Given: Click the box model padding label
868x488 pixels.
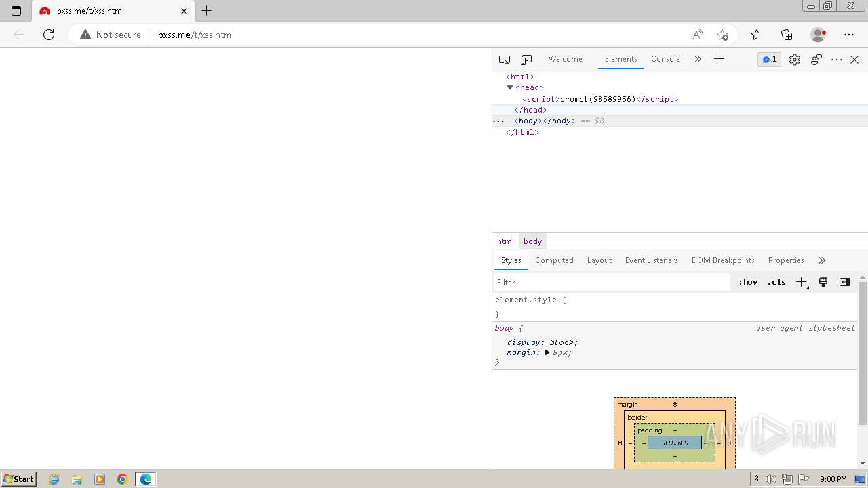Looking at the screenshot, I should [650, 430].
